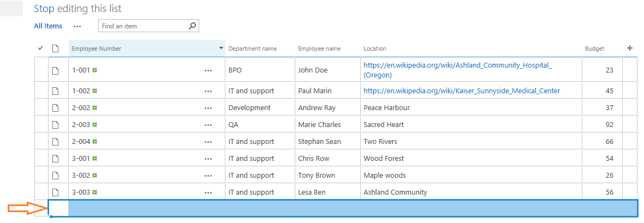This screenshot has width=644, height=223.
Task: Click the document type column header icon
Action: [55, 49]
